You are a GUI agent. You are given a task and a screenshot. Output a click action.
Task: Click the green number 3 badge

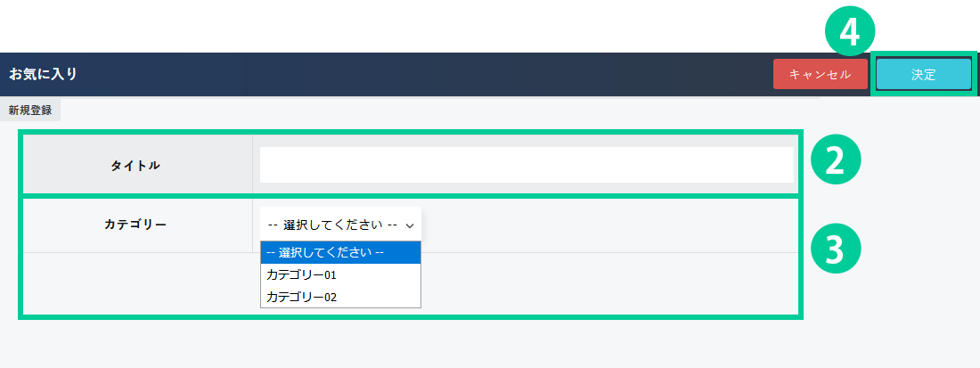tap(835, 250)
